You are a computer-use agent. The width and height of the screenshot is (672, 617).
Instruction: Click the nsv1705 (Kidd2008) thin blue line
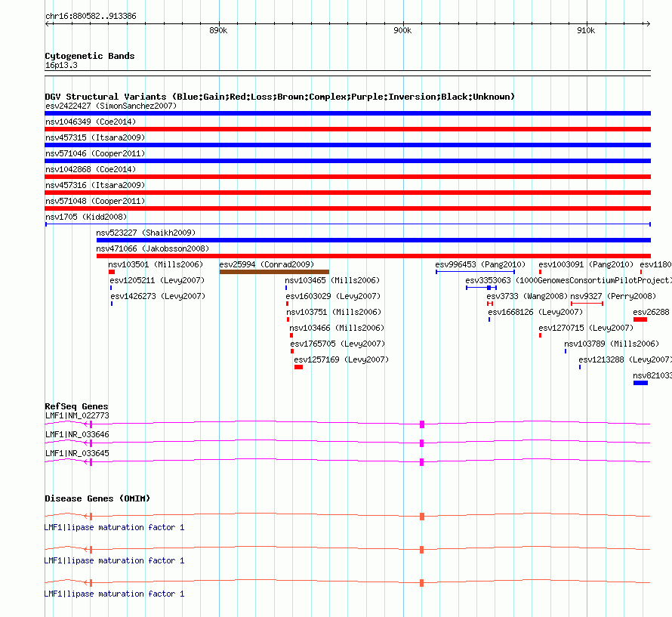(348, 224)
